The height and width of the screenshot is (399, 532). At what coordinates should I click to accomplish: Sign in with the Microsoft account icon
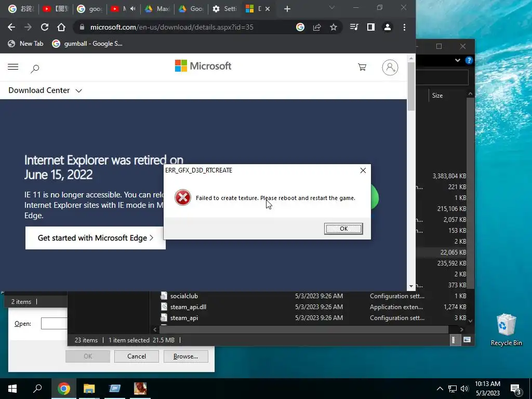[390, 67]
